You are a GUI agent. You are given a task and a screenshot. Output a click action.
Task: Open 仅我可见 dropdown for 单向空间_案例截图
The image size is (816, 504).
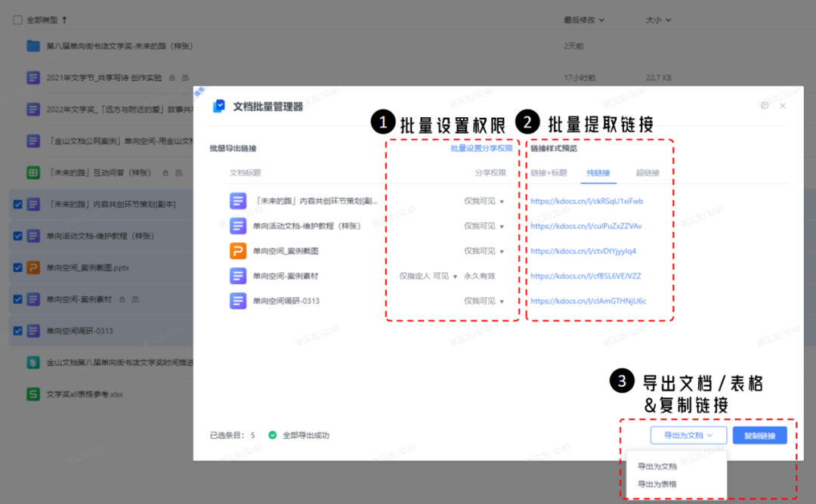(484, 251)
